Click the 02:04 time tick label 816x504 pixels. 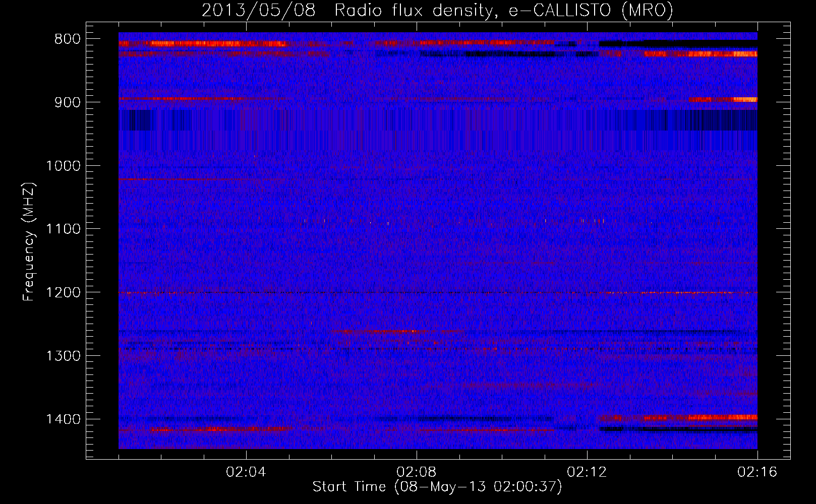pos(246,472)
